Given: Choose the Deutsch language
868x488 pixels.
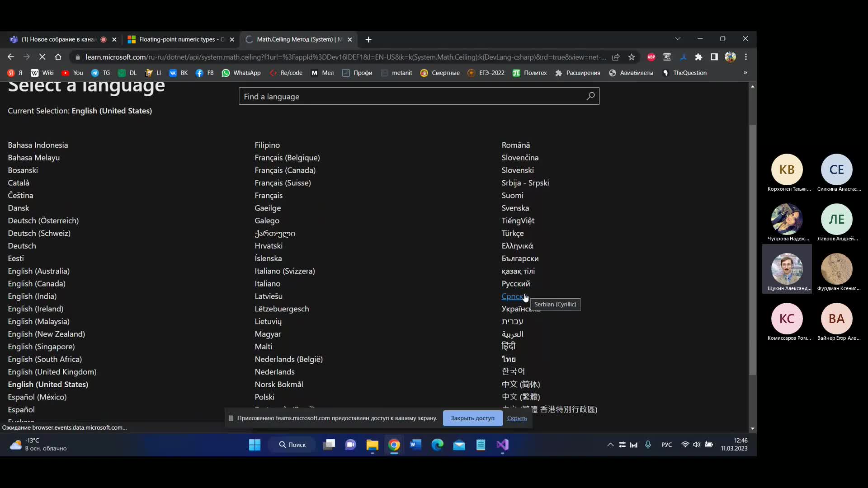Looking at the screenshot, I should click(x=22, y=246).
